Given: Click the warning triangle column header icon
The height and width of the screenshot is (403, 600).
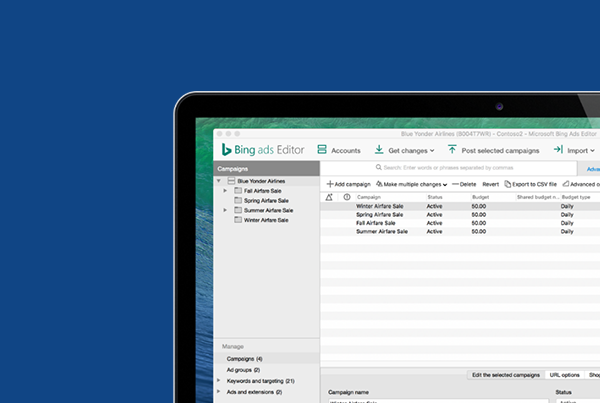Looking at the screenshot, I should tap(329, 197).
